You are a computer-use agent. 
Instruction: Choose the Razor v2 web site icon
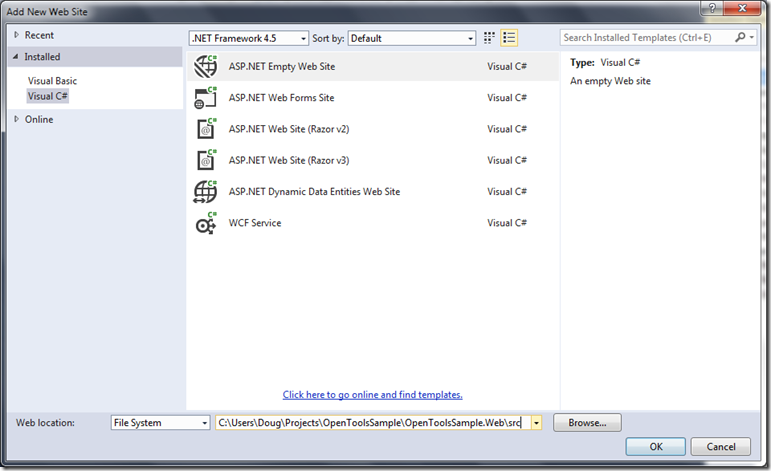pos(207,129)
